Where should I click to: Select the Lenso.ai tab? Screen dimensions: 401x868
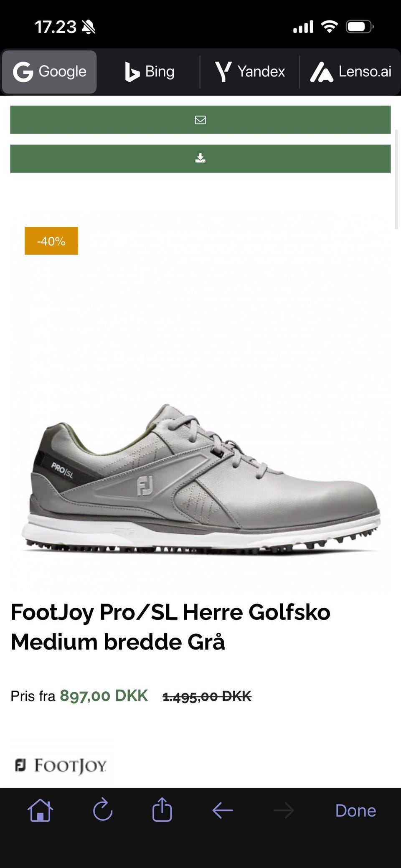(x=350, y=72)
